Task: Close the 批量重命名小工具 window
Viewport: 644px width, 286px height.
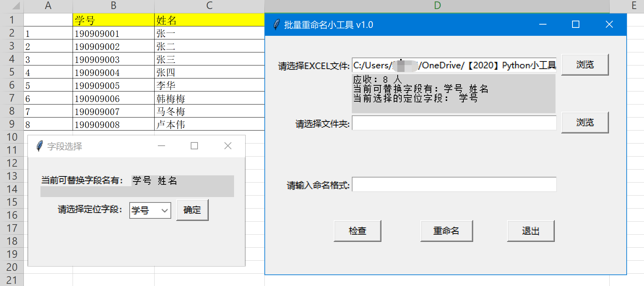Action: [609, 25]
